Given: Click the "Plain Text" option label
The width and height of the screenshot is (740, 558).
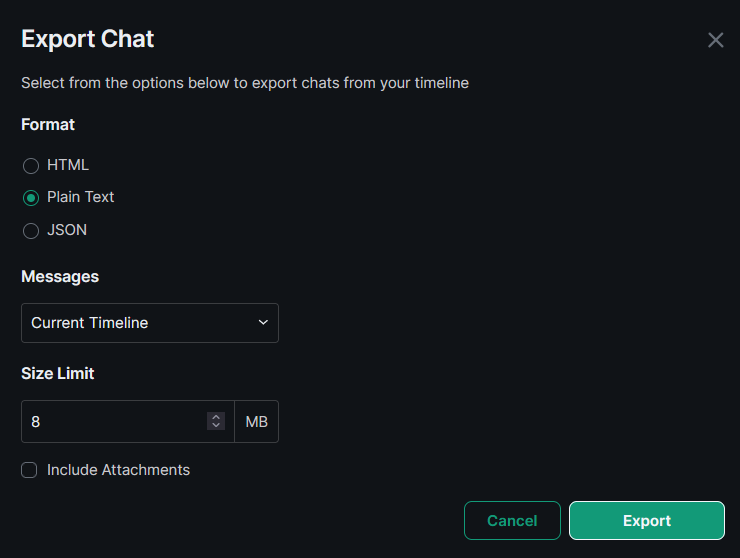Looking at the screenshot, I should (80, 197).
